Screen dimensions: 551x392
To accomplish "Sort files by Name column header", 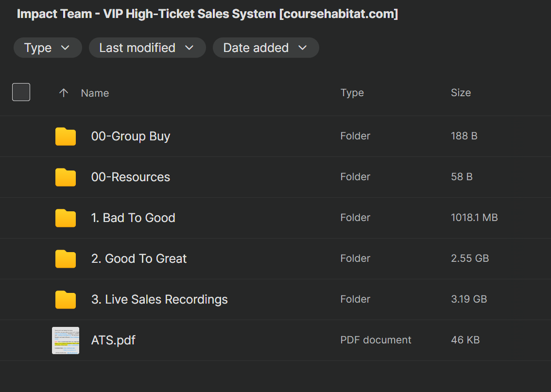I will click(95, 93).
